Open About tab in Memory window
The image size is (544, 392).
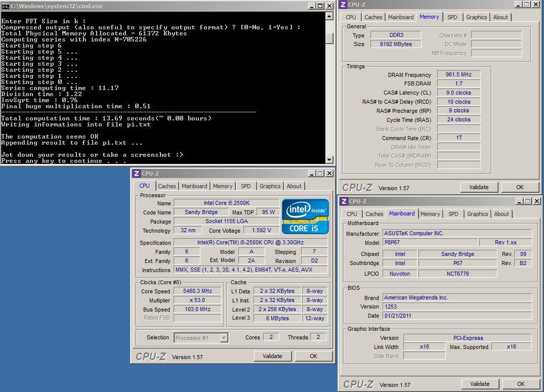pyautogui.click(x=500, y=17)
